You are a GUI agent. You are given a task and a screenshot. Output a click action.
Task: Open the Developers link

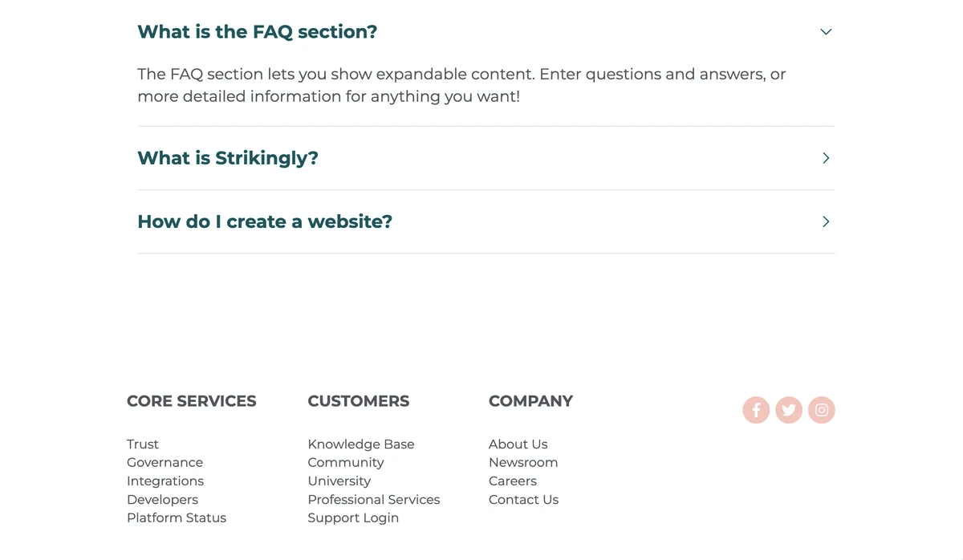pos(162,499)
